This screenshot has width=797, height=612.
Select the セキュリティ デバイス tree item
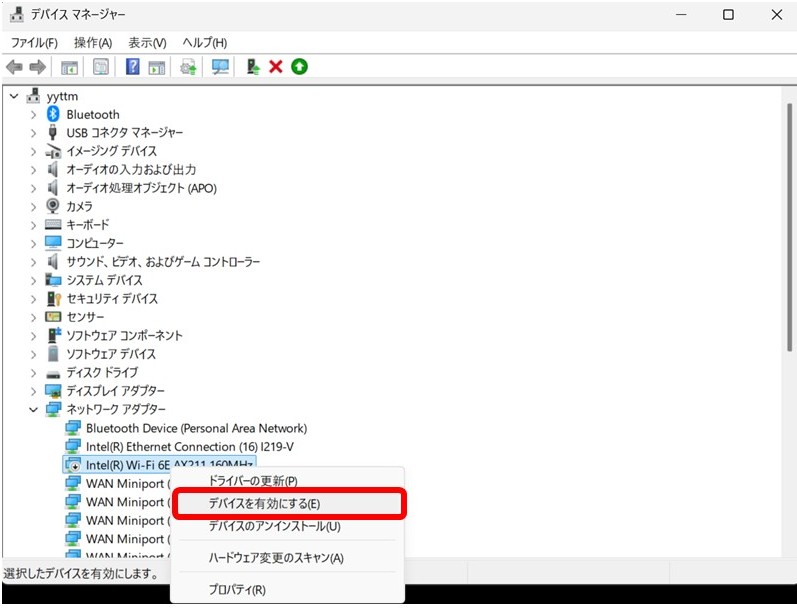(112, 298)
